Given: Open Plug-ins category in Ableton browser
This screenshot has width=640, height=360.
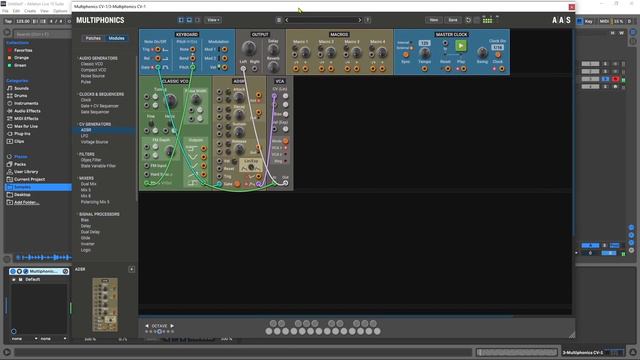Looking at the screenshot, I should 22,133.
